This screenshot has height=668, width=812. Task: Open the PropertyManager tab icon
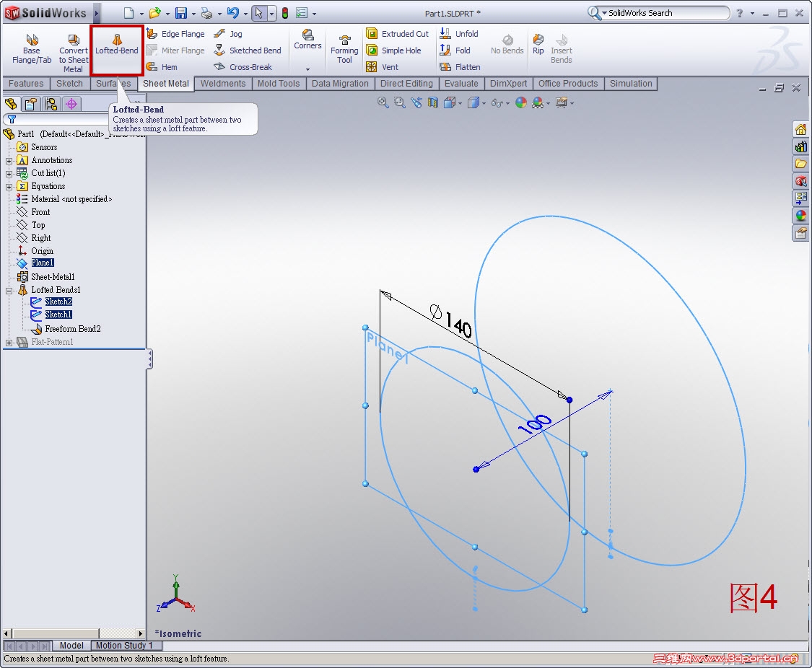pos(30,104)
